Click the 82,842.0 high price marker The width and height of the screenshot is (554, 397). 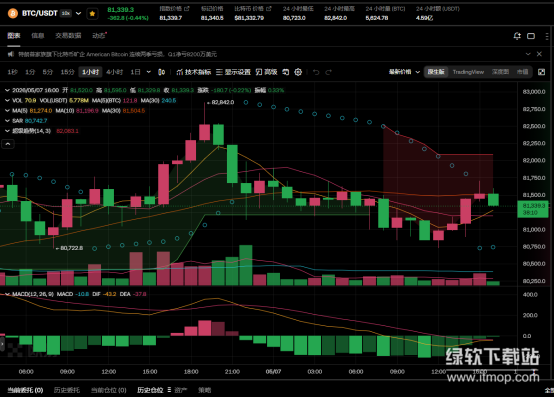(222, 102)
